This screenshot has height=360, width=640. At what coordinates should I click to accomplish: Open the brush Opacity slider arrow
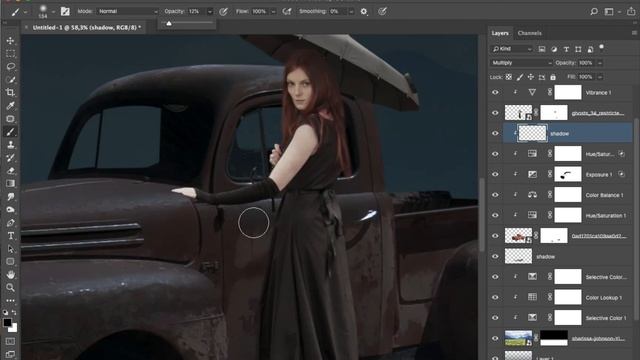pyautogui.click(x=210, y=11)
